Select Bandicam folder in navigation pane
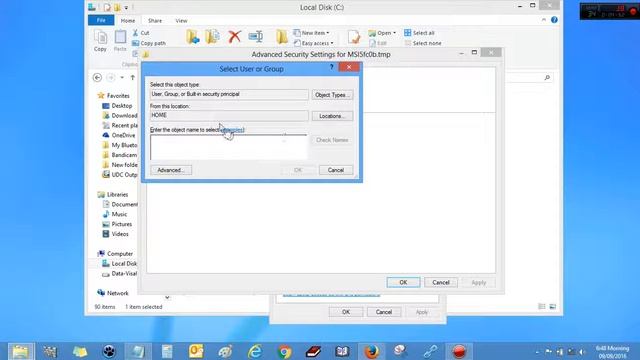This screenshot has height=360, width=640. (x=120, y=155)
